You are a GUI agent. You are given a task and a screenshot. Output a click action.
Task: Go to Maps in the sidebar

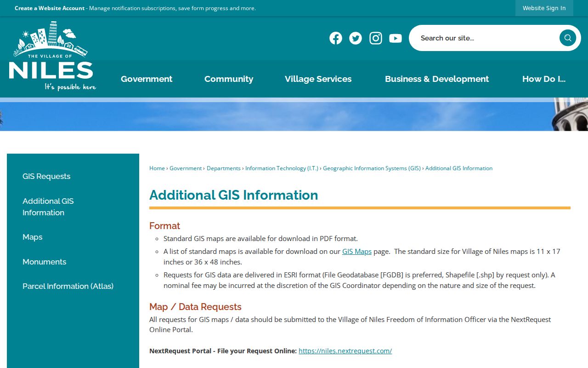32,237
